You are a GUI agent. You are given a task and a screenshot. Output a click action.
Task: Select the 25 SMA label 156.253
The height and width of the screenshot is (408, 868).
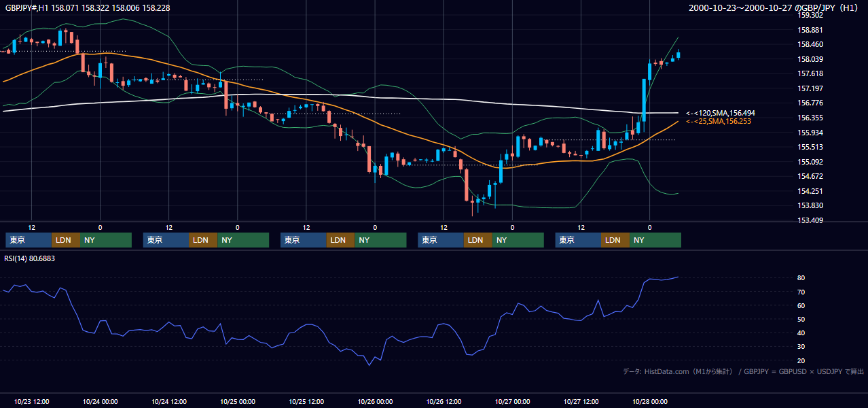tap(720, 121)
